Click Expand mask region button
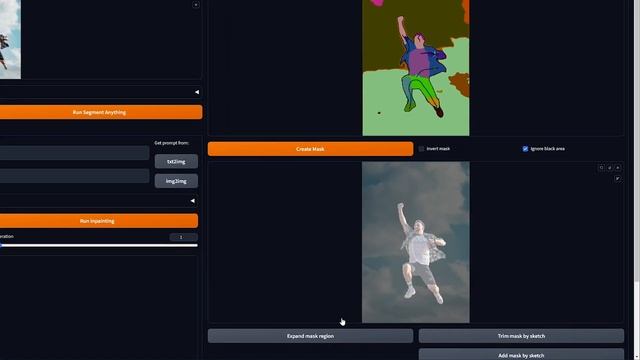 (x=310, y=336)
